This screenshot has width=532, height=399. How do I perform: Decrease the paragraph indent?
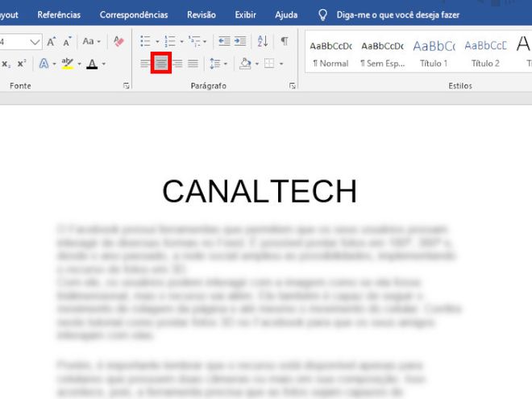coord(224,41)
